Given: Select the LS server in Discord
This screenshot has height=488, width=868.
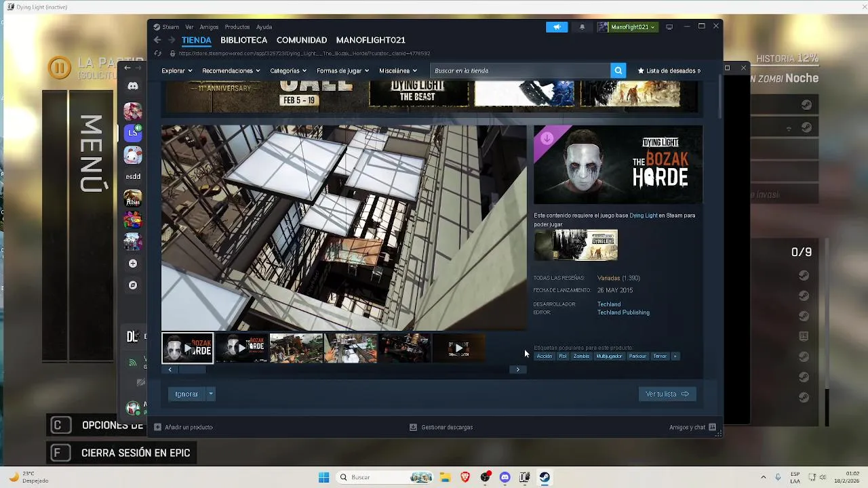Looking at the screenshot, I should click(x=133, y=133).
